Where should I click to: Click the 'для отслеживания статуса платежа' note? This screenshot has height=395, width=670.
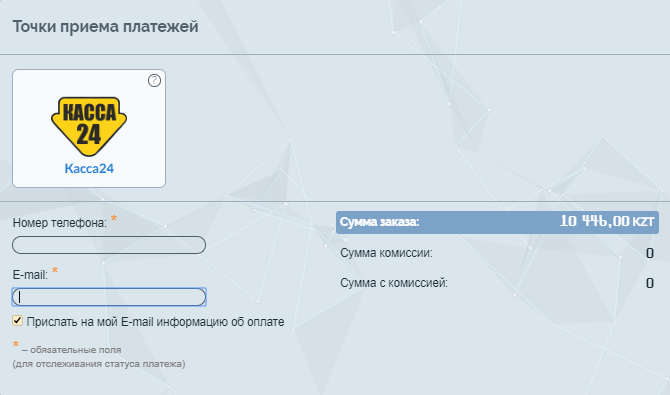point(99,364)
